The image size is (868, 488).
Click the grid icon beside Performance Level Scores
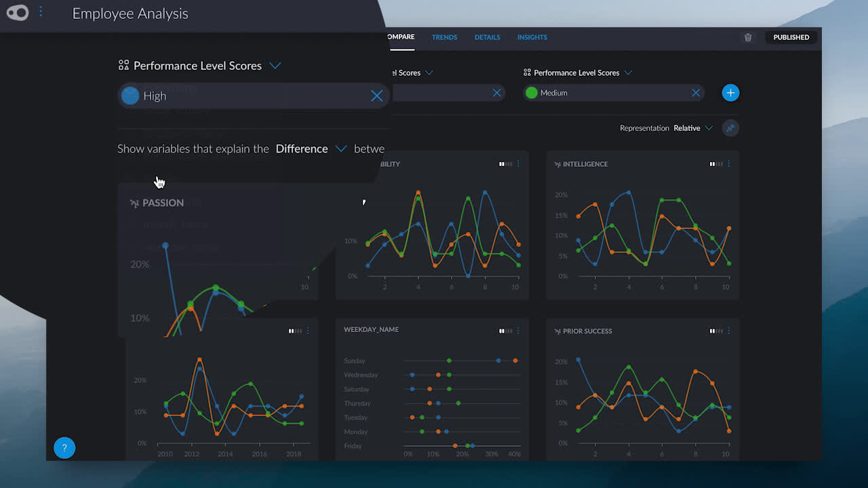[x=123, y=65]
